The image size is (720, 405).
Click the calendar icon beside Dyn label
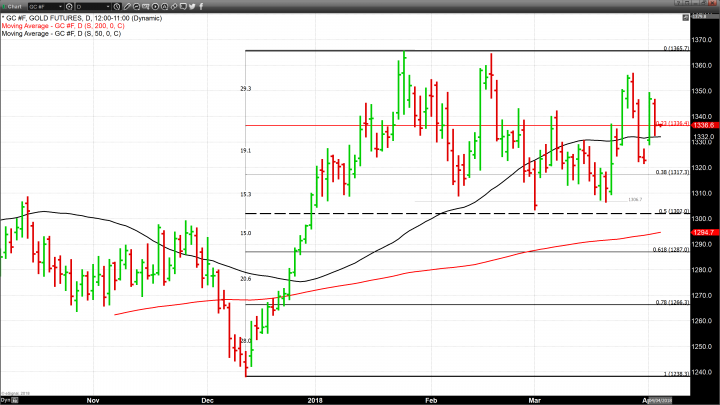coord(15,400)
